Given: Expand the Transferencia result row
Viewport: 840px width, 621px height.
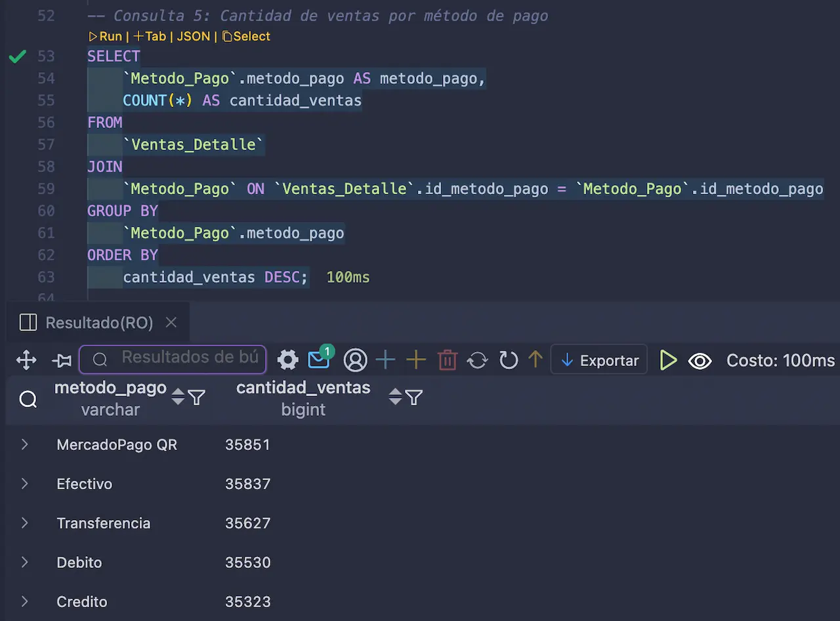Looking at the screenshot, I should [24, 523].
